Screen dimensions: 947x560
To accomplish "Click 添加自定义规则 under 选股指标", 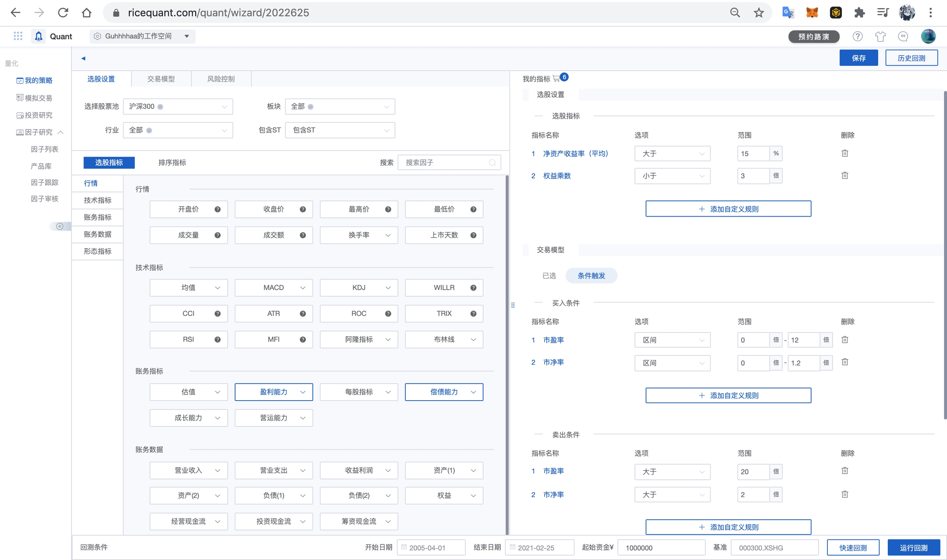I will click(x=728, y=209).
